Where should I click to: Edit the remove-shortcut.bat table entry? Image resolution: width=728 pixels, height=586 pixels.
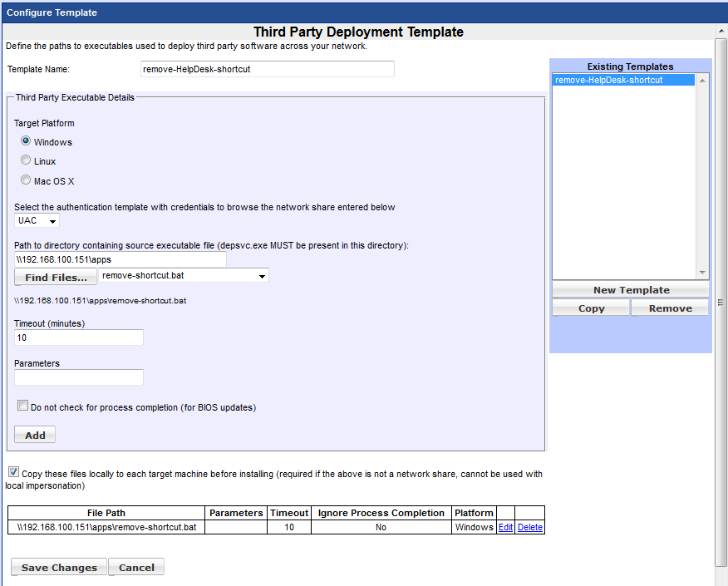(x=505, y=527)
